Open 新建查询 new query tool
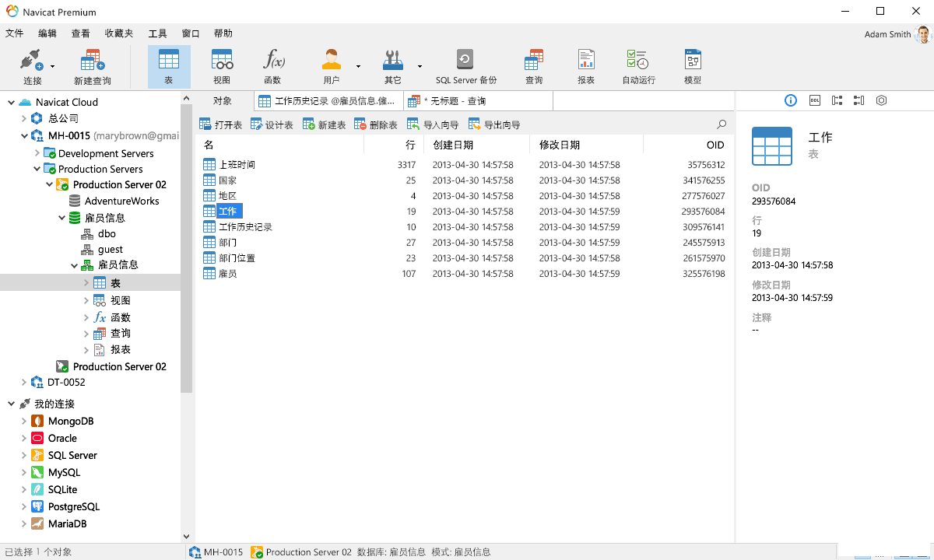The image size is (934, 560). pyautogui.click(x=93, y=65)
